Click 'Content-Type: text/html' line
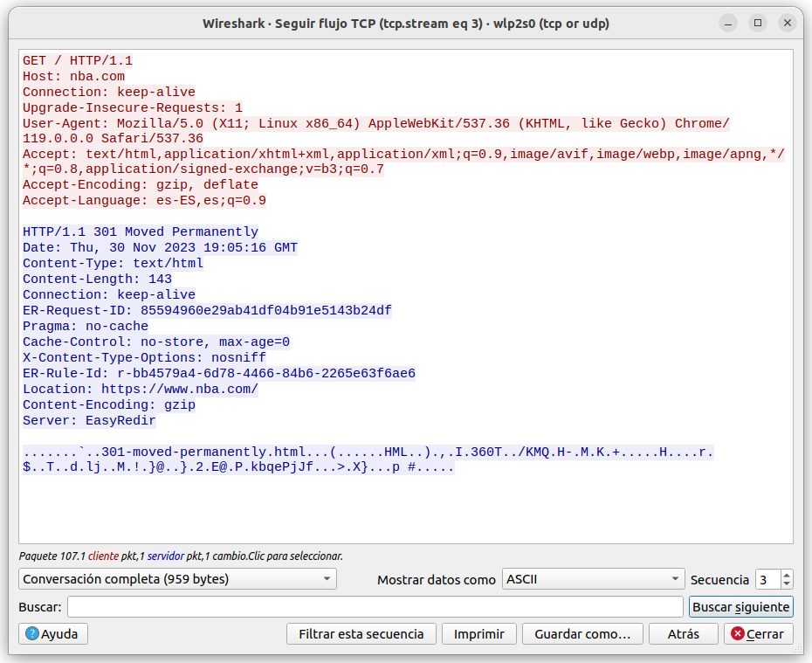The height and width of the screenshot is (663, 812). point(113,263)
